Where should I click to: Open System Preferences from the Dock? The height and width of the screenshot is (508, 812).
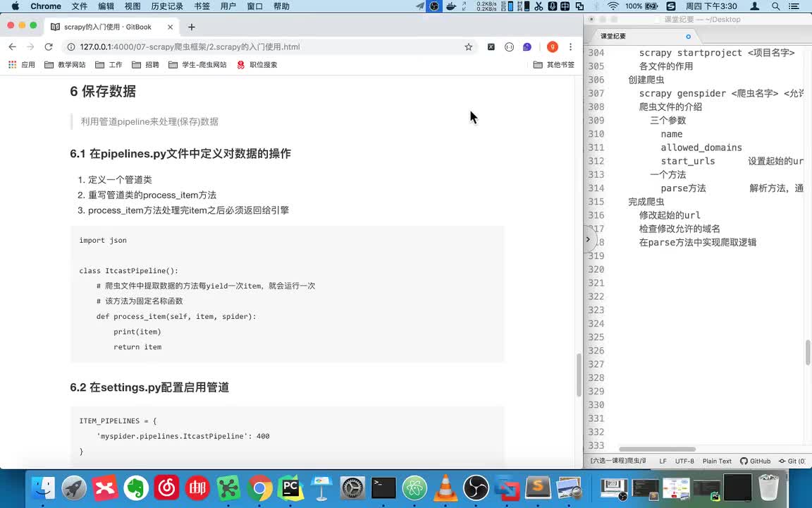coord(352,488)
